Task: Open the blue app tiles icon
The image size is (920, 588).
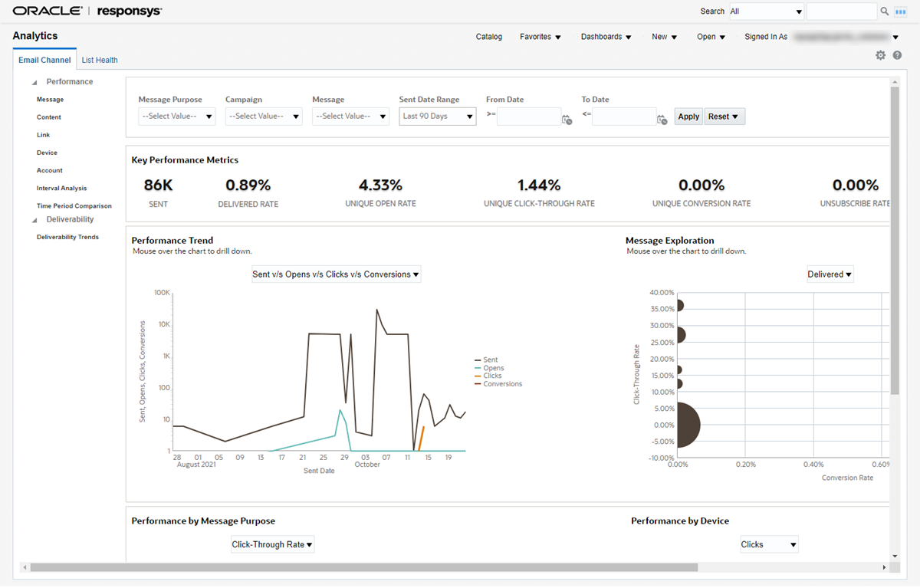Action: click(x=901, y=11)
